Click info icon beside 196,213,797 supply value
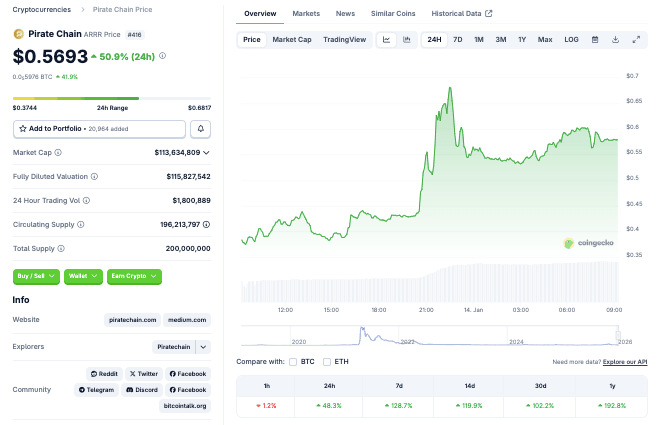The width and height of the screenshot is (665, 425). tap(206, 224)
